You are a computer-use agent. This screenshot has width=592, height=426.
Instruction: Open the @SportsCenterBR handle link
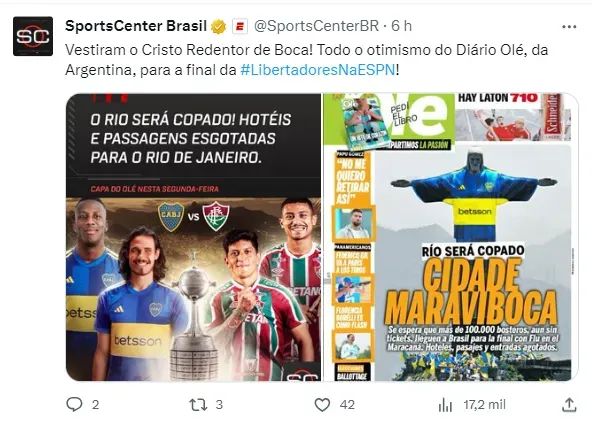point(316,26)
